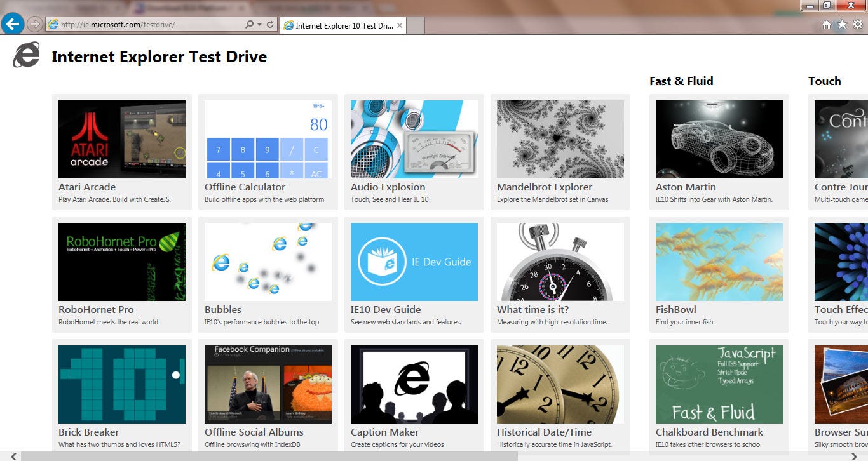Viewport: 868px width, 461px height.
Task: Open the Caption Maker thumbnail
Action: click(x=414, y=384)
